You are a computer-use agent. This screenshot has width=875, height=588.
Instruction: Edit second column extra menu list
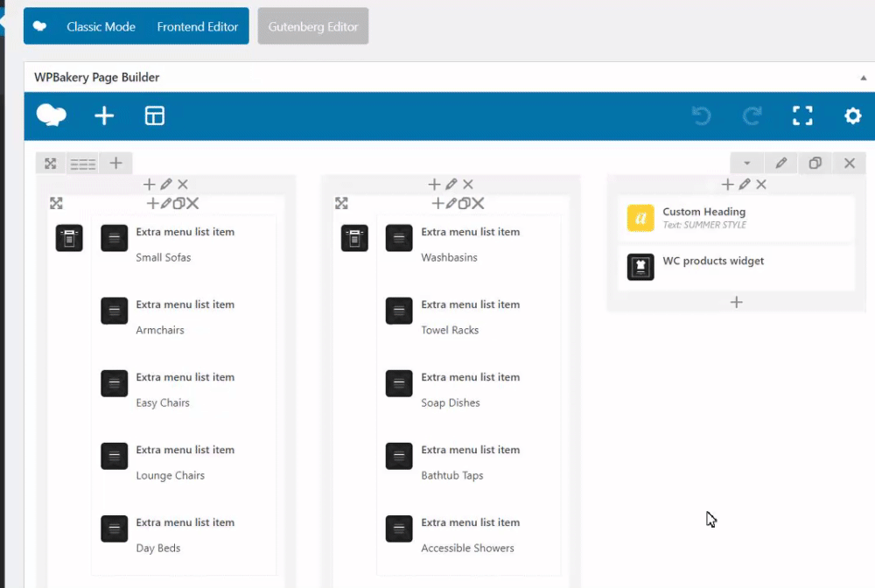coord(451,204)
